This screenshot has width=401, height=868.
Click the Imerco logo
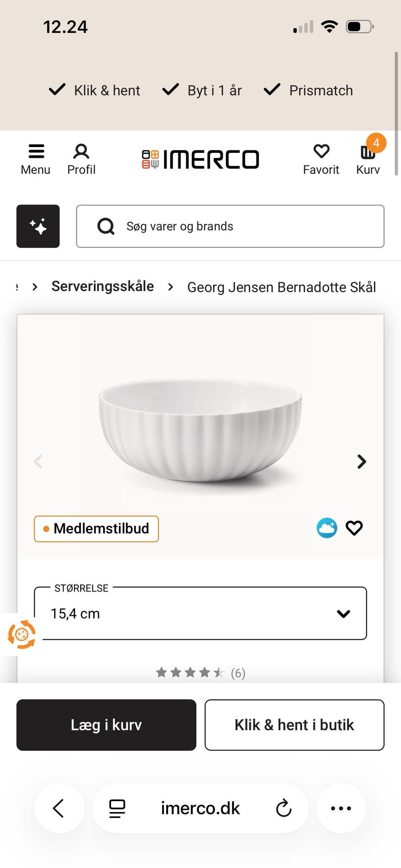[x=200, y=159]
